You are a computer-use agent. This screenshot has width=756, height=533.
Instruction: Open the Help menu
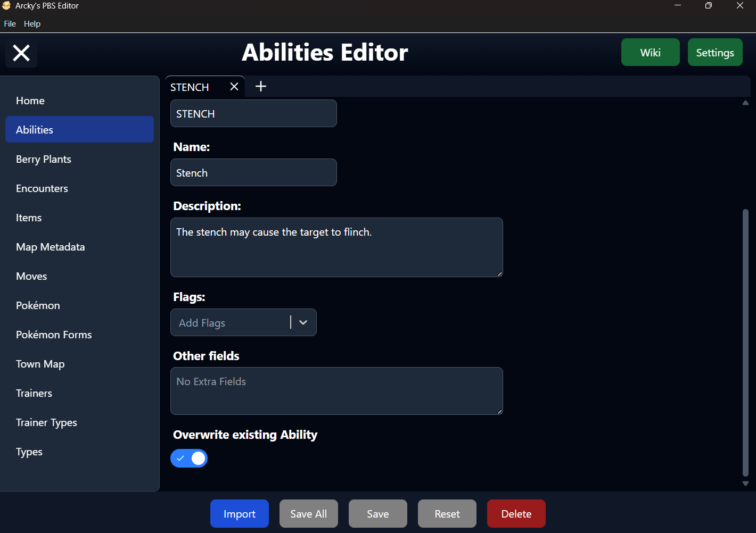click(32, 24)
